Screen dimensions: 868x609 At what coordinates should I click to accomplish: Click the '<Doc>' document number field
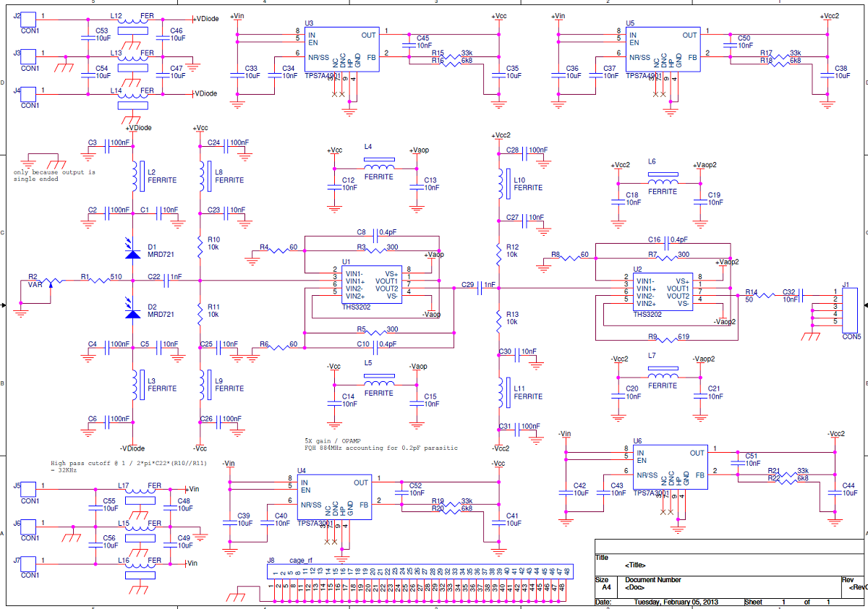click(x=635, y=587)
